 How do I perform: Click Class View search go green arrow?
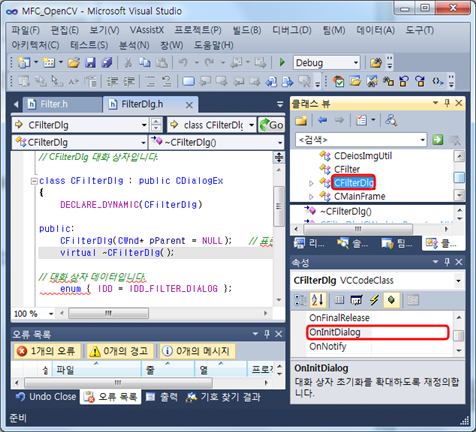[x=437, y=140]
